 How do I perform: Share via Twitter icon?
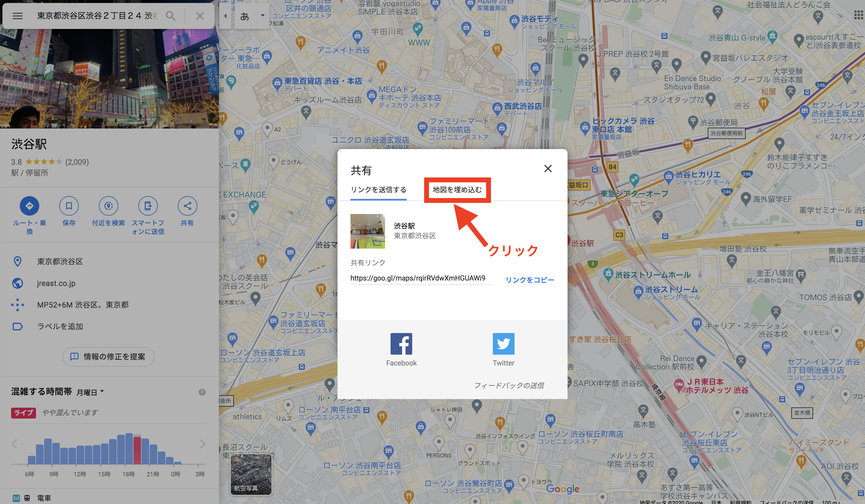pos(503,344)
